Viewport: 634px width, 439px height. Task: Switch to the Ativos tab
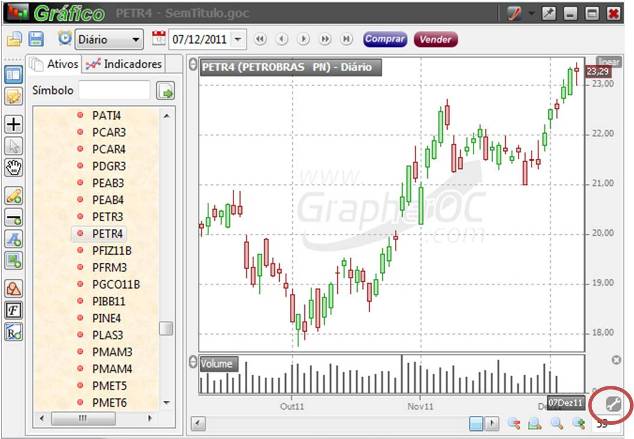[x=55, y=64]
